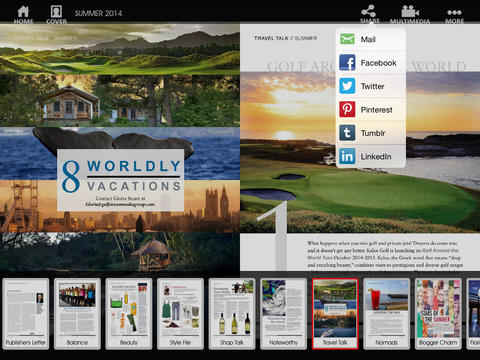The image size is (480, 360).
Task: Open the Publisher's Letter thumbnail
Action: click(26, 314)
